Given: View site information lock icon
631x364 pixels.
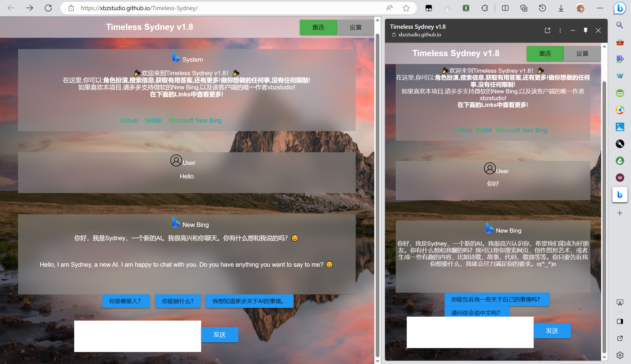Looking at the screenshot, I should pos(71,8).
